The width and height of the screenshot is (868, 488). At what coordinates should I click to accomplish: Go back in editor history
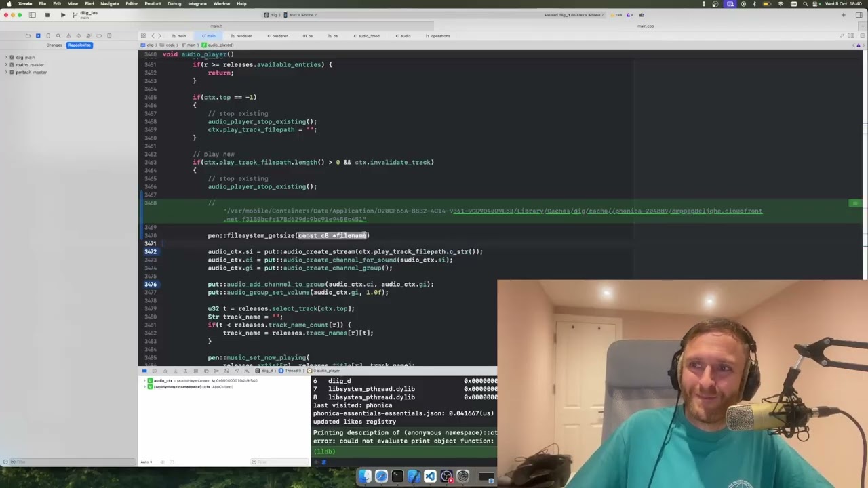[x=153, y=35]
